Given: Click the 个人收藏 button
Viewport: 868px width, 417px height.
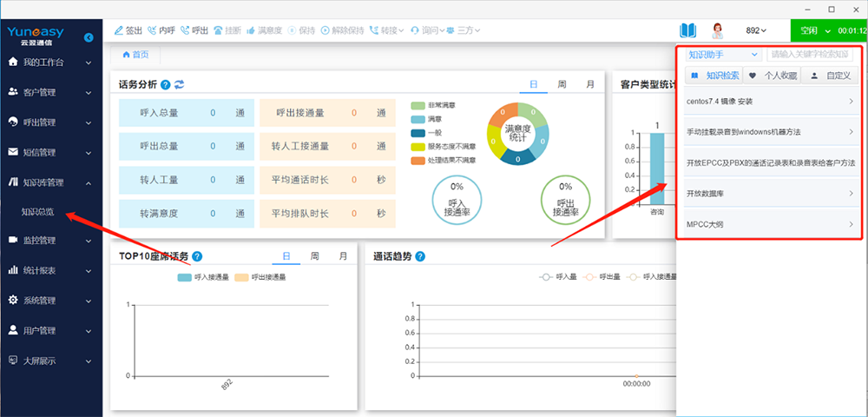Looking at the screenshot, I should pos(772,76).
